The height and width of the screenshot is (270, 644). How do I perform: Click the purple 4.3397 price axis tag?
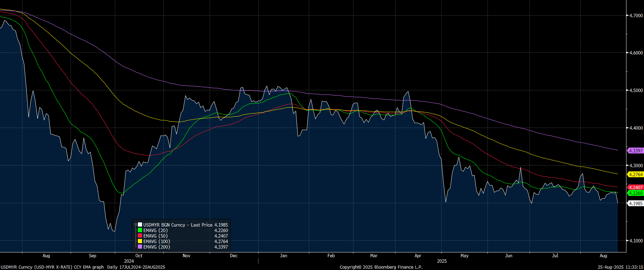click(x=635, y=151)
